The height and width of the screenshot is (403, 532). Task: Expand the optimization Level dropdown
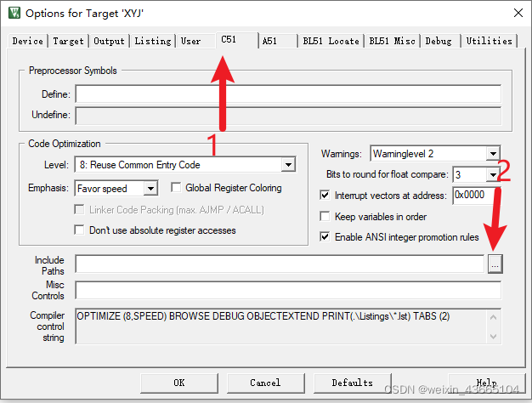[288, 165]
